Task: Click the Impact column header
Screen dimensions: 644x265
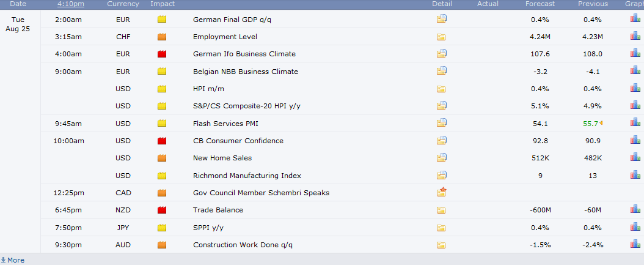Action: pyautogui.click(x=162, y=4)
